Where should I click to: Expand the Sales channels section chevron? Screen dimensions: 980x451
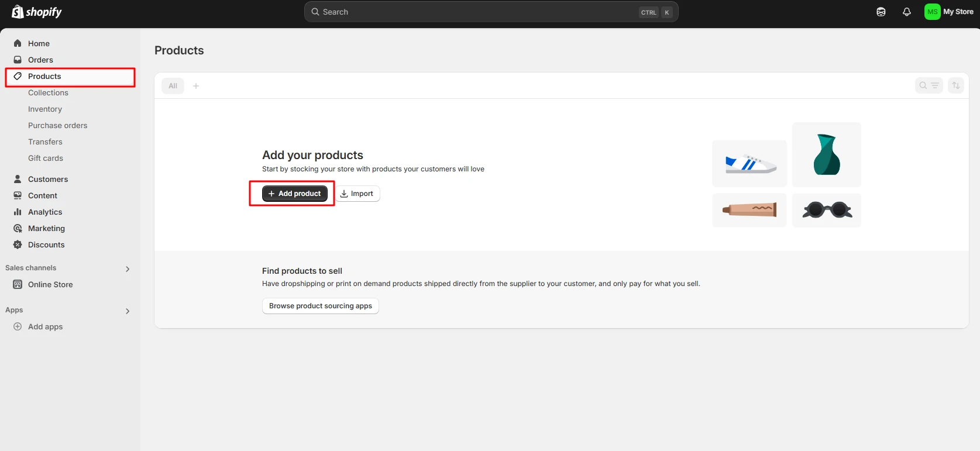128,269
